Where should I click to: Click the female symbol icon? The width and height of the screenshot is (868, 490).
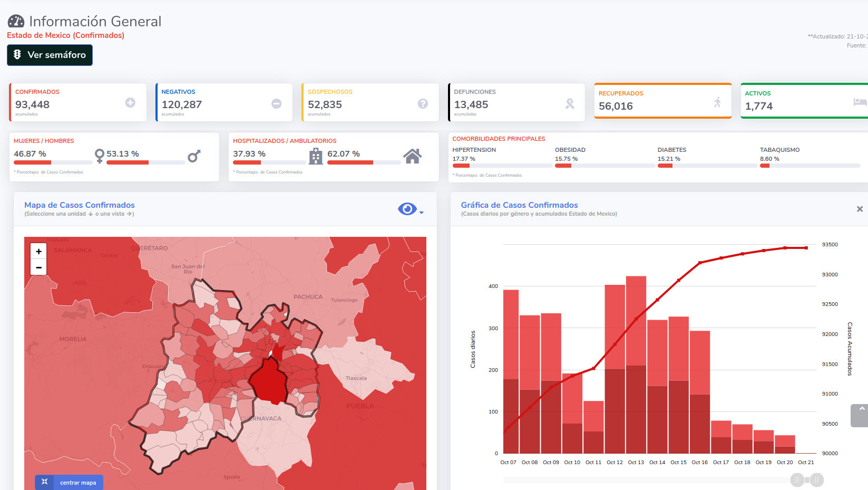pos(100,156)
